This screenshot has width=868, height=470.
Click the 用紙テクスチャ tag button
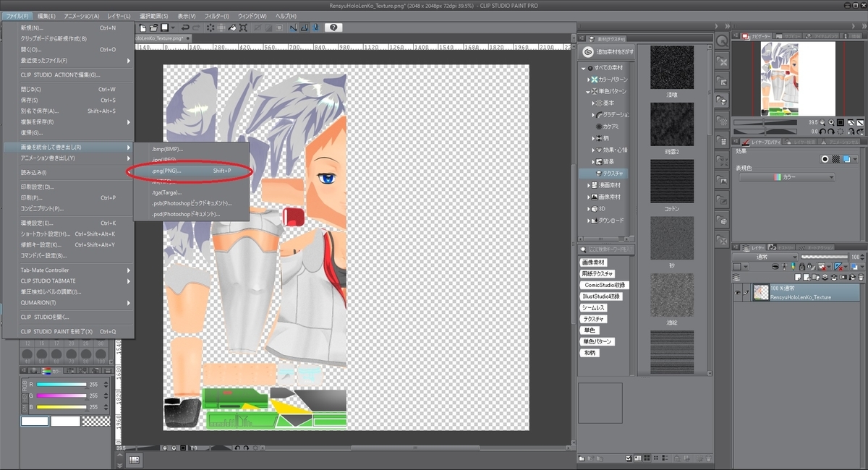pos(597,274)
